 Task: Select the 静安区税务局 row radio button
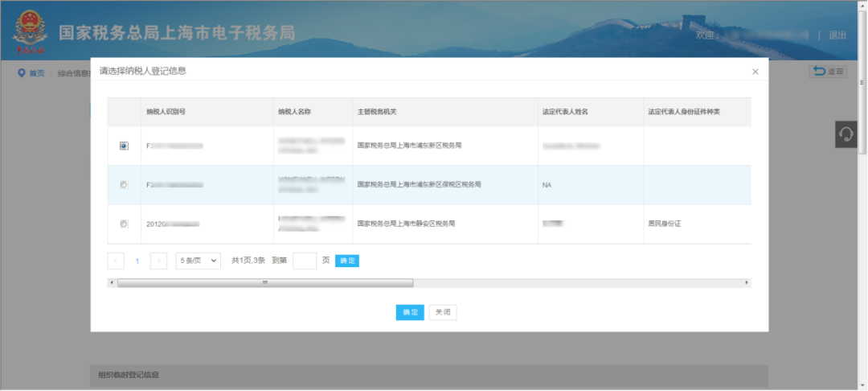coord(124,224)
